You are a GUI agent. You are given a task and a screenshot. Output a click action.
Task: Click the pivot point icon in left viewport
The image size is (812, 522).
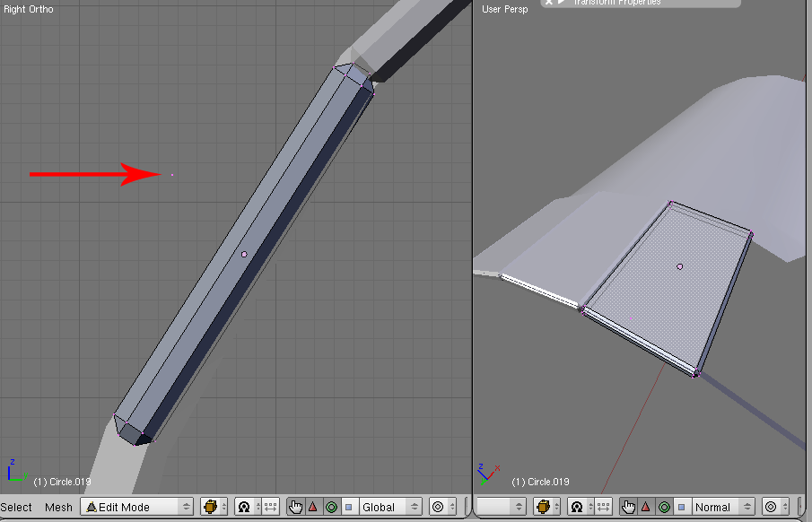pos(243,507)
